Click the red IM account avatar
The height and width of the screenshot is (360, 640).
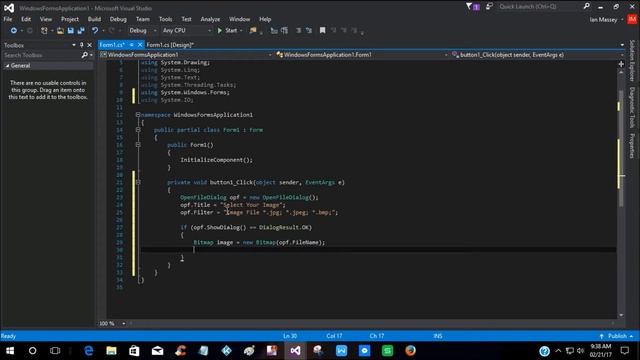tap(632, 19)
